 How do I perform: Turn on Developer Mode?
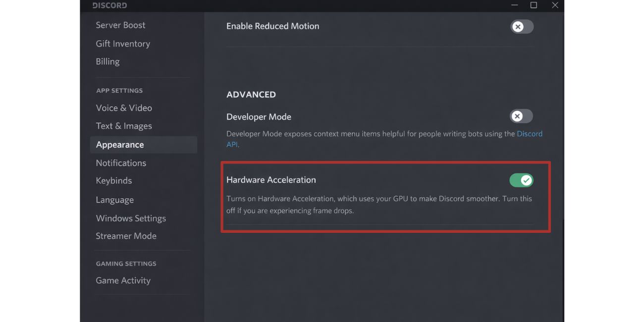click(x=520, y=116)
